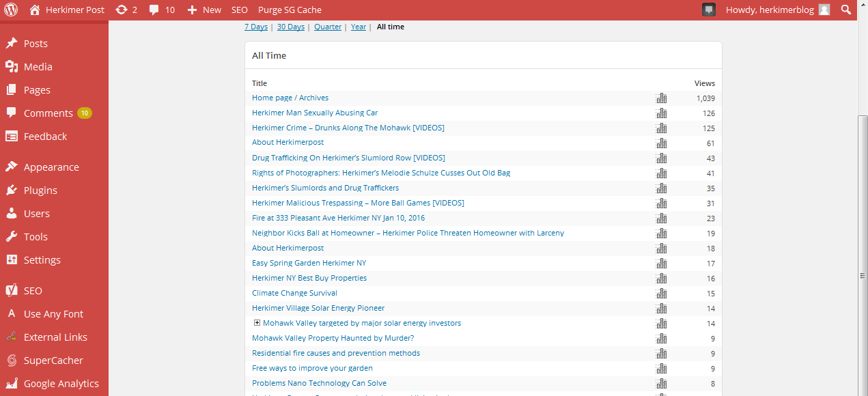Click the Comments pending count badge 10

[x=85, y=113]
